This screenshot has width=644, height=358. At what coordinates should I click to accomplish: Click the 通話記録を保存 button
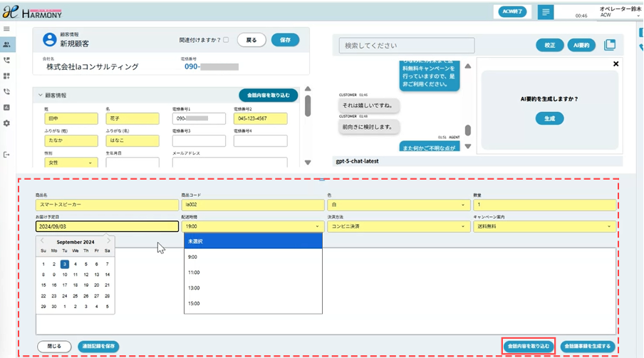pos(98,346)
